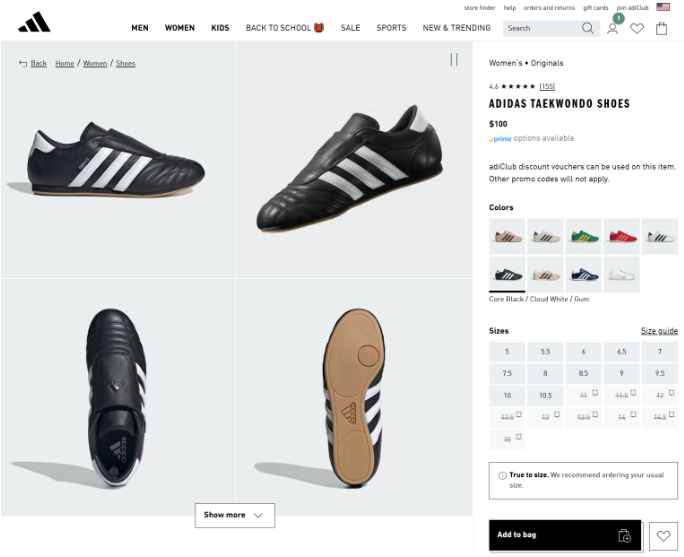Select size 10.5
Image resolution: width=684 pixels, height=557 pixels.
[x=545, y=396]
